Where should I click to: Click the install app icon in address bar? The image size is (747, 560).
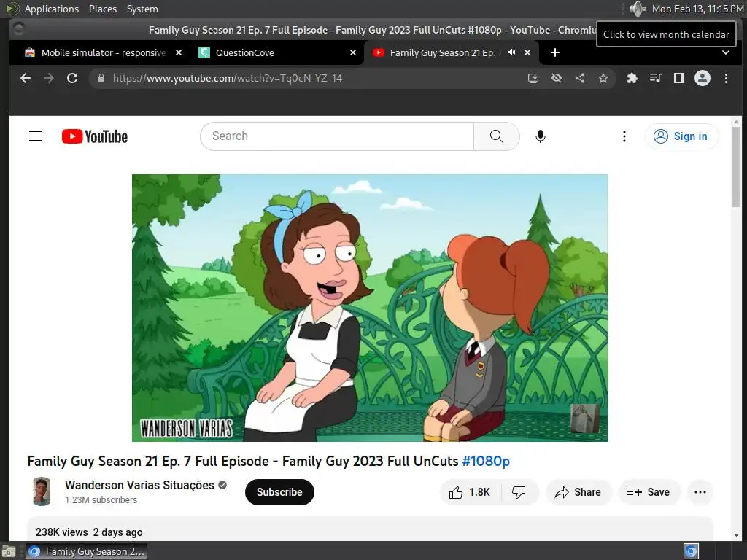[533, 78]
